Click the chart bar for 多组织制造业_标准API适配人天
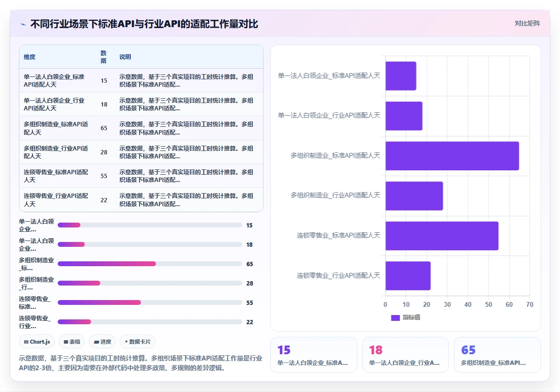The width and height of the screenshot is (560, 392). (x=452, y=156)
